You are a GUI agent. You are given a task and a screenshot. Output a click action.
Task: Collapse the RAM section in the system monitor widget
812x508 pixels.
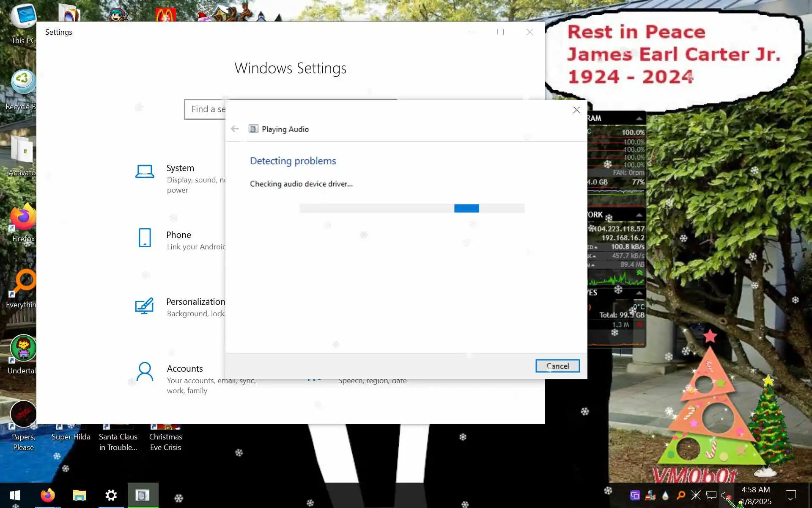(x=639, y=119)
